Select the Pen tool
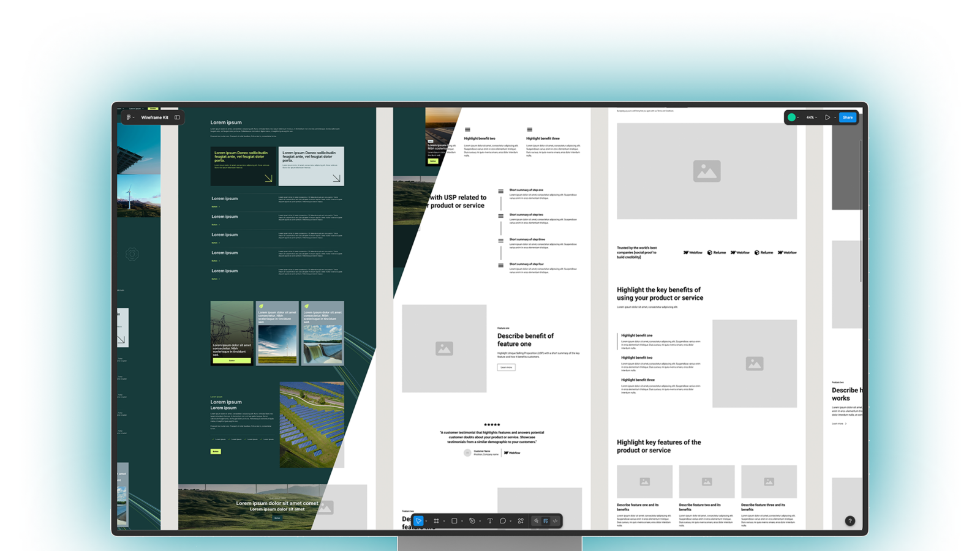The height and width of the screenshot is (551, 980). pos(472,521)
